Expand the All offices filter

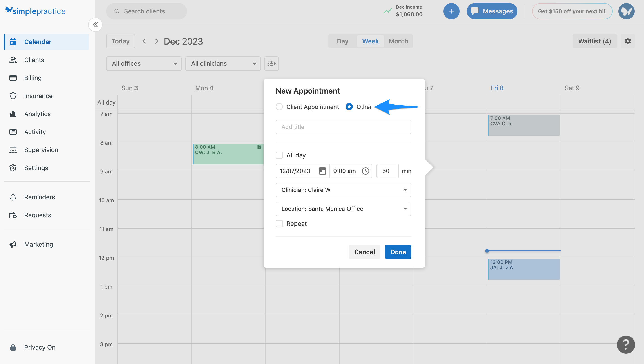tap(144, 63)
